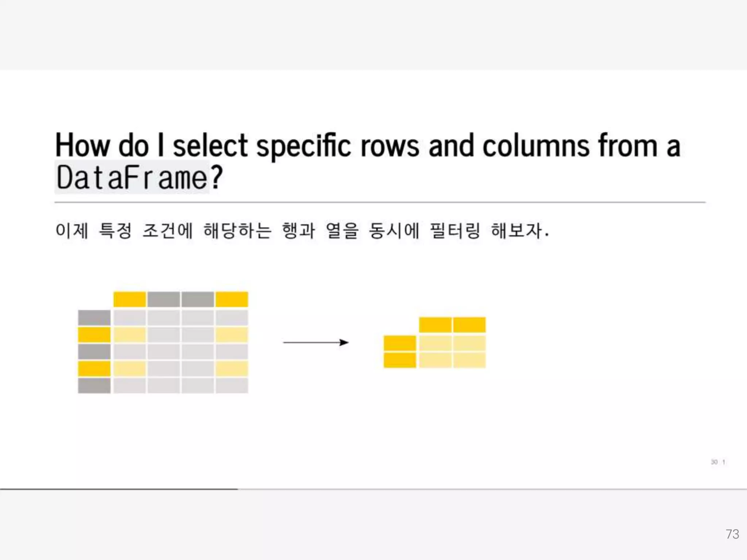Click the top-left light yellow cell in the result table

[x=435, y=343]
